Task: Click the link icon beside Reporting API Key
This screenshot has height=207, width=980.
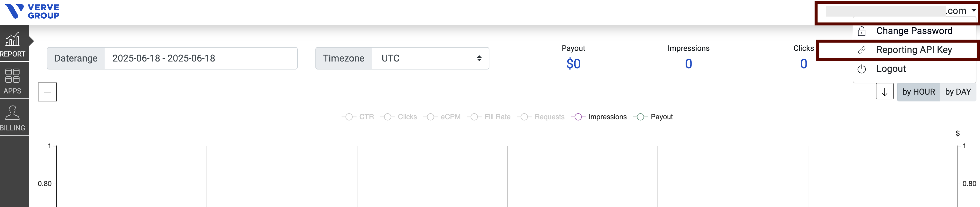Action: [862, 50]
